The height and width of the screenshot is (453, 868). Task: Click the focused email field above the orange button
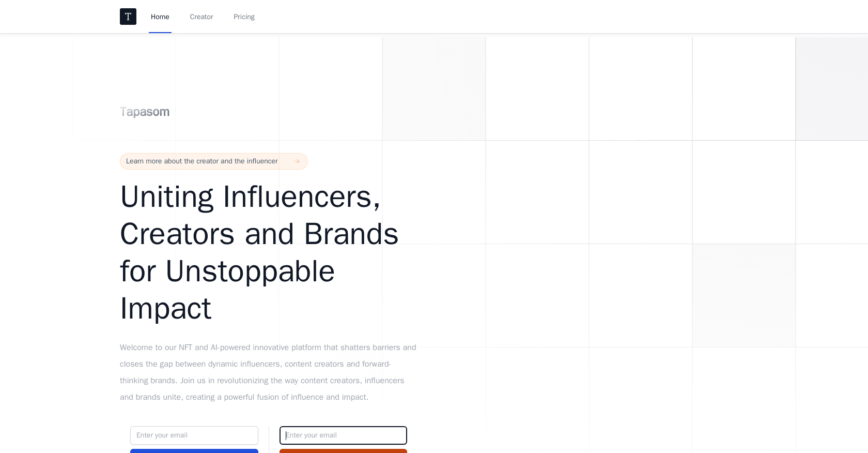click(x=343, y=435)
